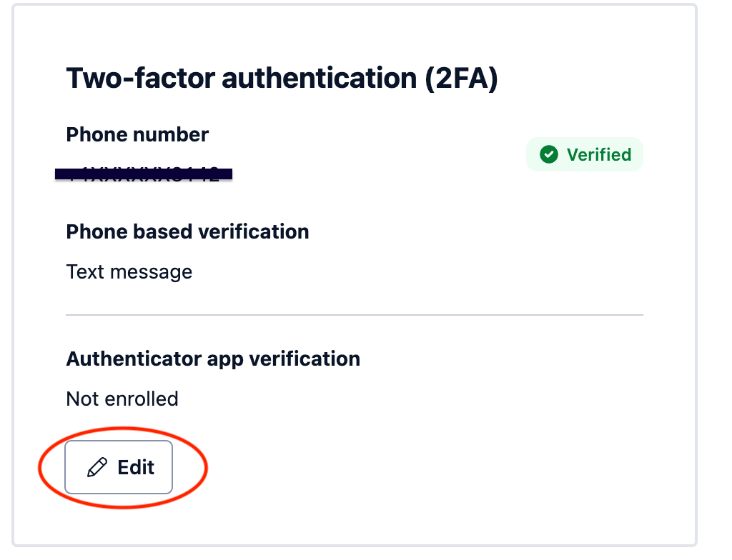Image resolution: width=732 pixels, height=560 pixels.
Task: Click the pencil edit icon for authenticator settings
Action: pyautogui.click(x=98, y=467)
